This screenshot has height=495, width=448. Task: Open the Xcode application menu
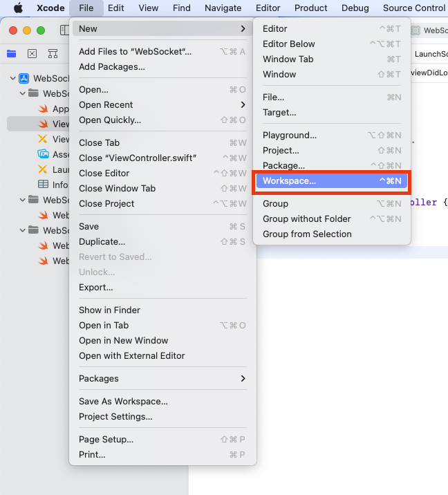point(50,8)
